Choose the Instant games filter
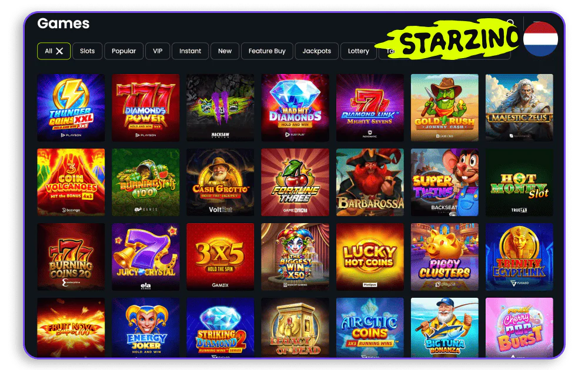The image size is (588, 370). (x=190, y=51)
